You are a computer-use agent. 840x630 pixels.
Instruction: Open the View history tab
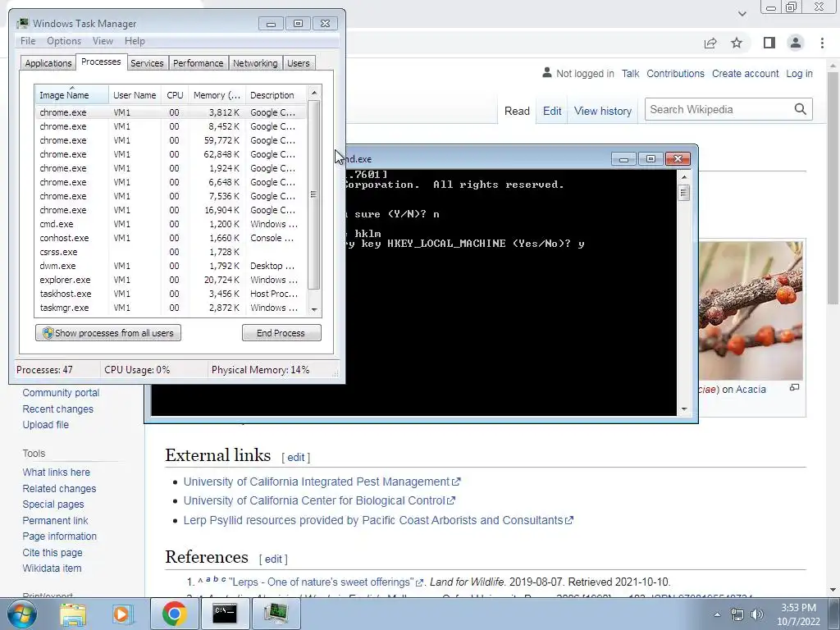[603, 111]
